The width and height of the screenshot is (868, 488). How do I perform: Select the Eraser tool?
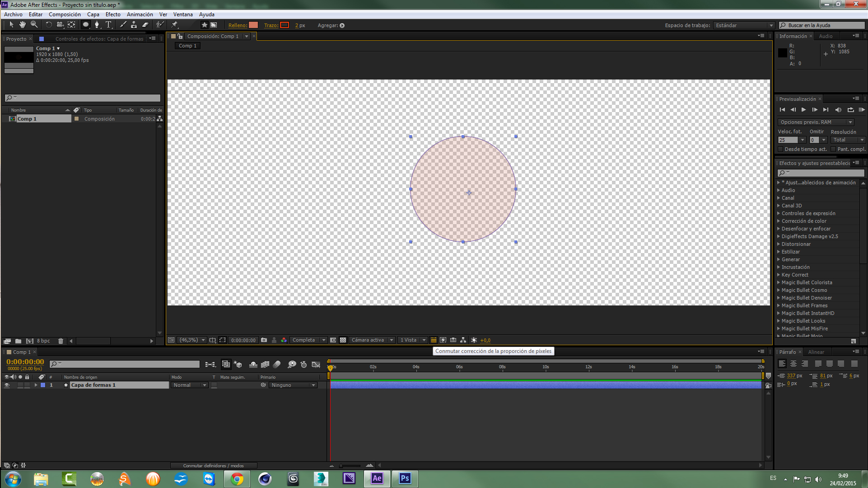pyautogui.click(x=145, y=25)
